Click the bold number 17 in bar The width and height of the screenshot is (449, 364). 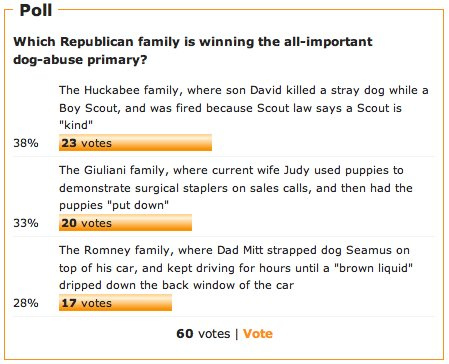[x=69, y=303]
